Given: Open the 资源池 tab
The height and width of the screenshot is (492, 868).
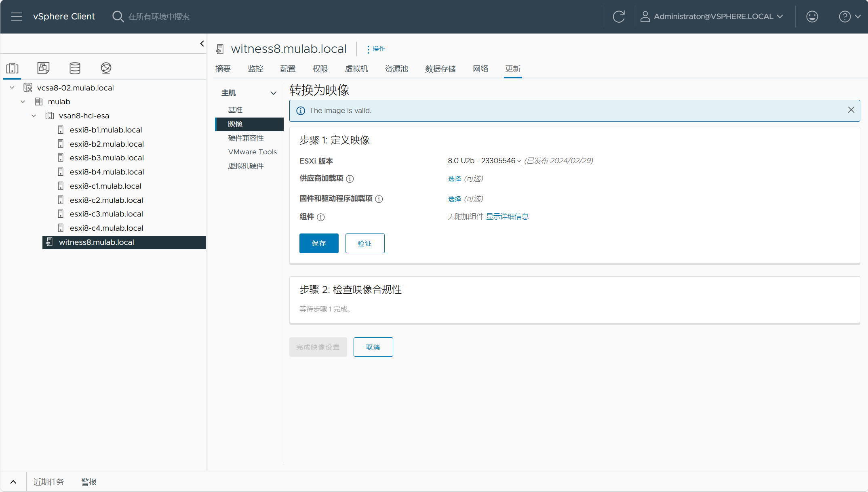Looking at the screenshot, I should [x=396, y=69].
